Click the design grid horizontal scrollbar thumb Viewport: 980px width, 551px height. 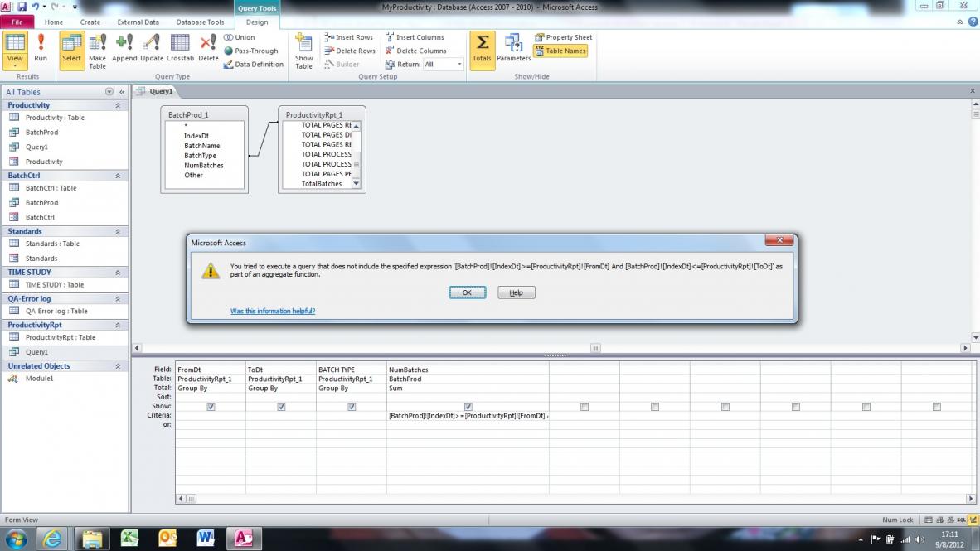(x=192, y=499)
